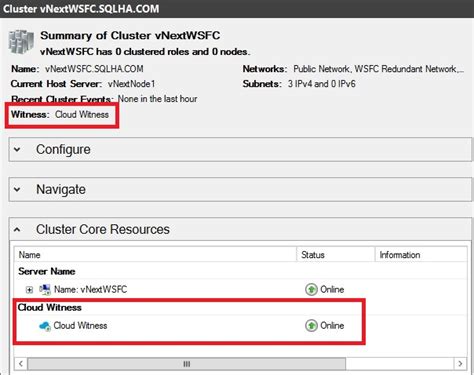Sort resources by the Status column header

coord(336,255)
